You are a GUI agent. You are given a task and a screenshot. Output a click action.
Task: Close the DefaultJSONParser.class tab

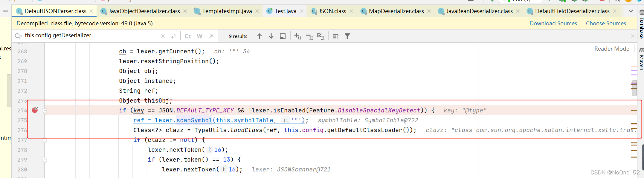pyautogui.click(x=91, y=11)
